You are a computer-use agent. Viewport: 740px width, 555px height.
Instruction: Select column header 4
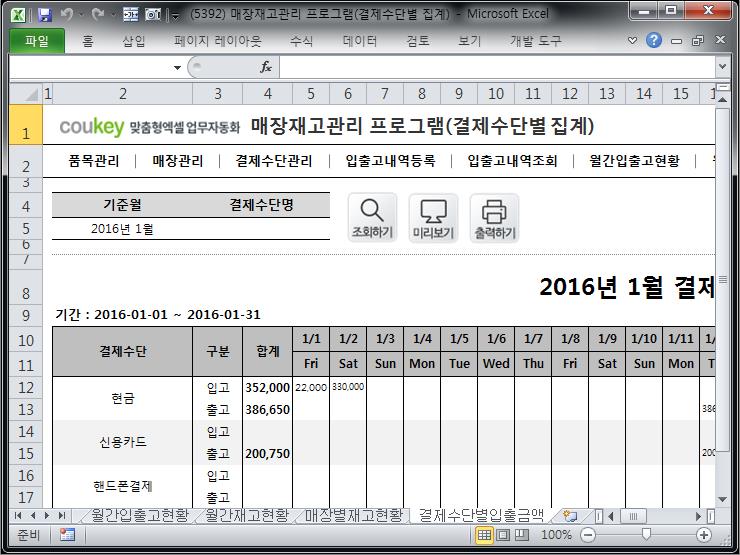pyautogui.click(x=268, y=94)
